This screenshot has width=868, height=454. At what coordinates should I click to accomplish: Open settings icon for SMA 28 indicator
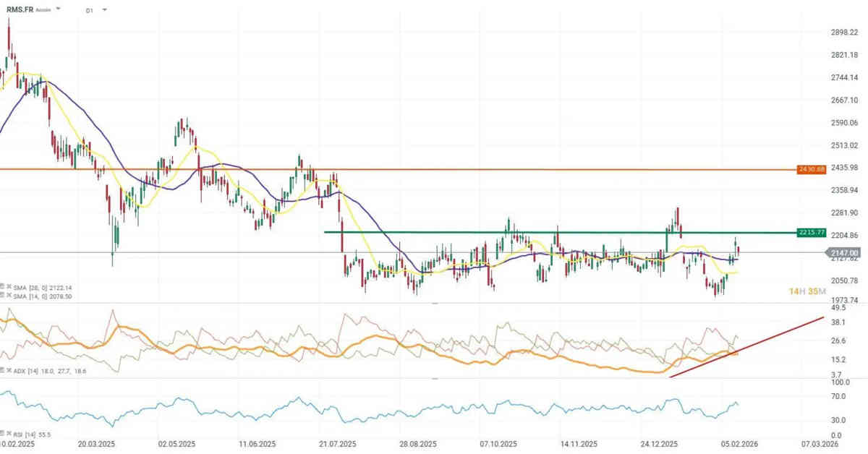2,287
